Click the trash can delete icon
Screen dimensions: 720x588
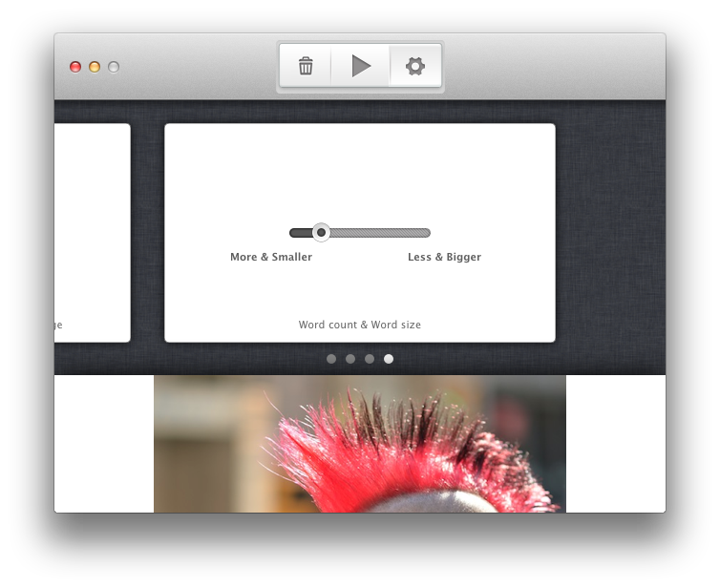click(x=306, y=66)
